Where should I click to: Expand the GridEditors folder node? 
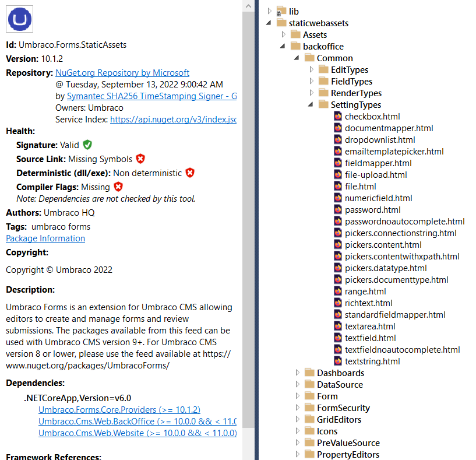point(297,419)
